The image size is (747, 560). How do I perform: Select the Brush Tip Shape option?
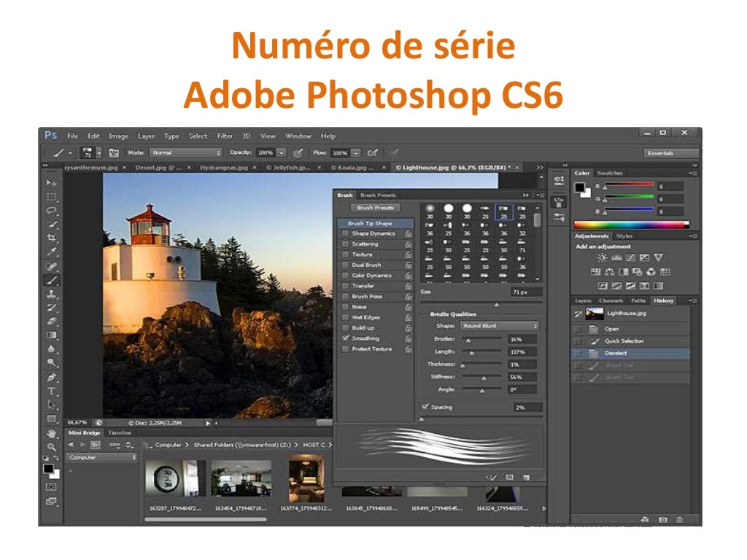[x=376, y=223]
